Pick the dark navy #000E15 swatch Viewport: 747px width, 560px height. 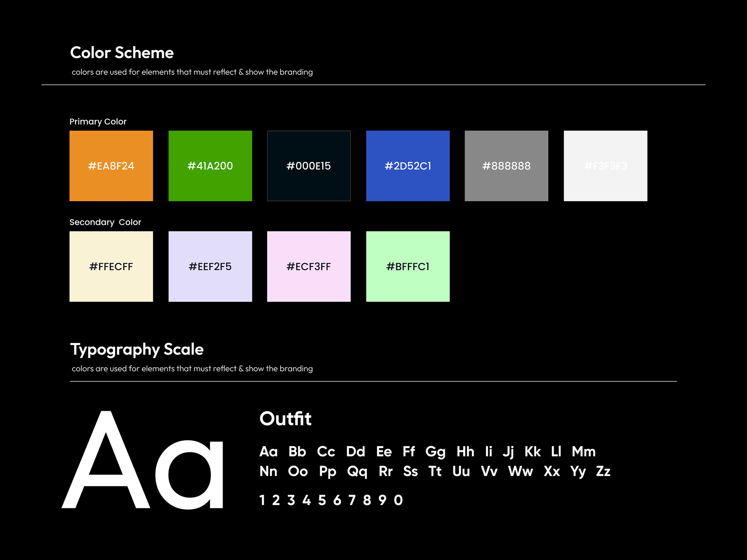click(x=309, y=166)
